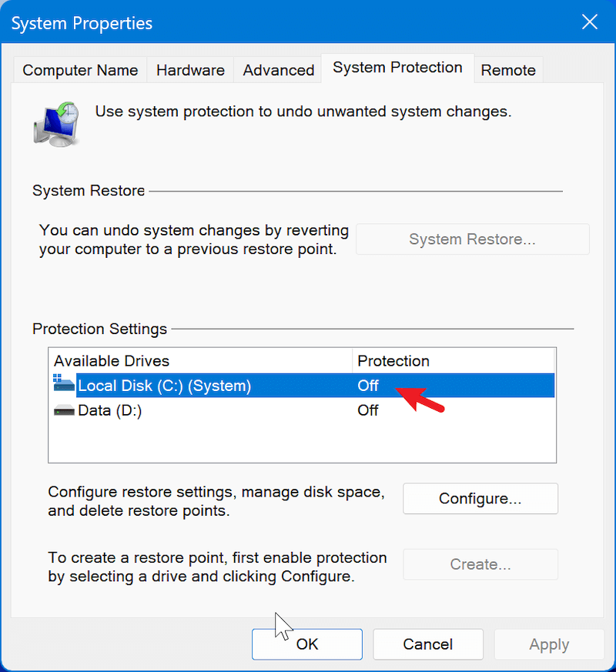Switch to the Computer Name tab
Screen dimensions: 616x672
coord(79,69)
